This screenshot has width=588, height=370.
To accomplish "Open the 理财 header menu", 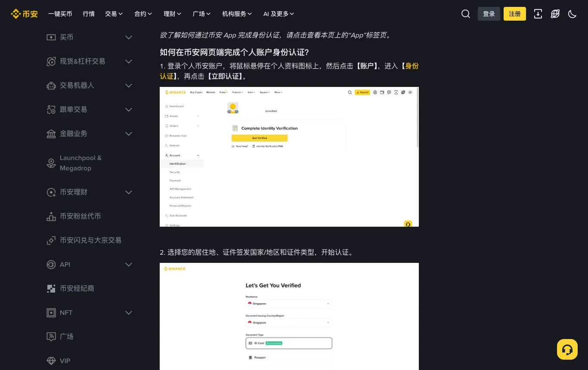I will (x=173, y=14).
